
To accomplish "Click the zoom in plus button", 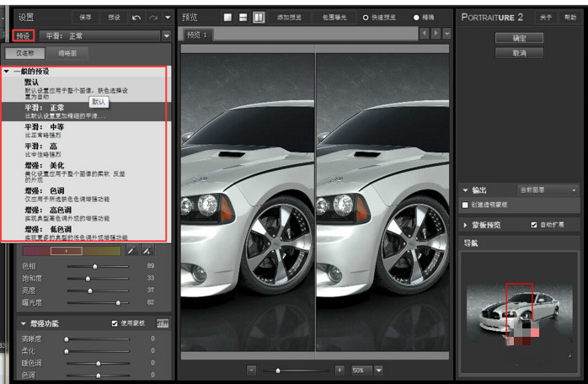I will [339, 370].
